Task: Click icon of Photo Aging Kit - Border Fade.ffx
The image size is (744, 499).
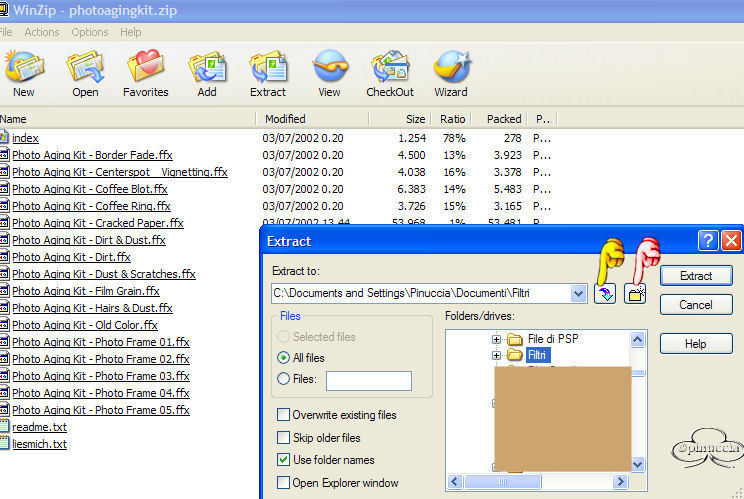Action: [4, 155]
